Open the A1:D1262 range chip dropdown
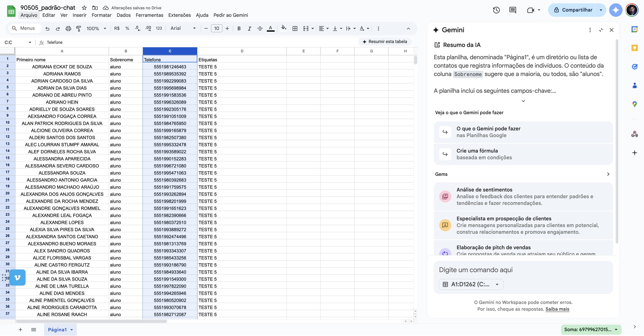 [471, 284]
